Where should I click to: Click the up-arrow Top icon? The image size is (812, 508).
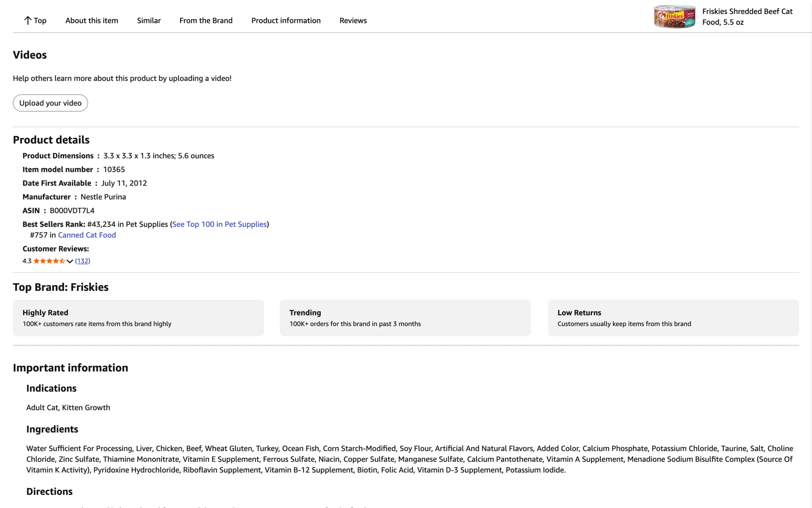click(27, 20)
